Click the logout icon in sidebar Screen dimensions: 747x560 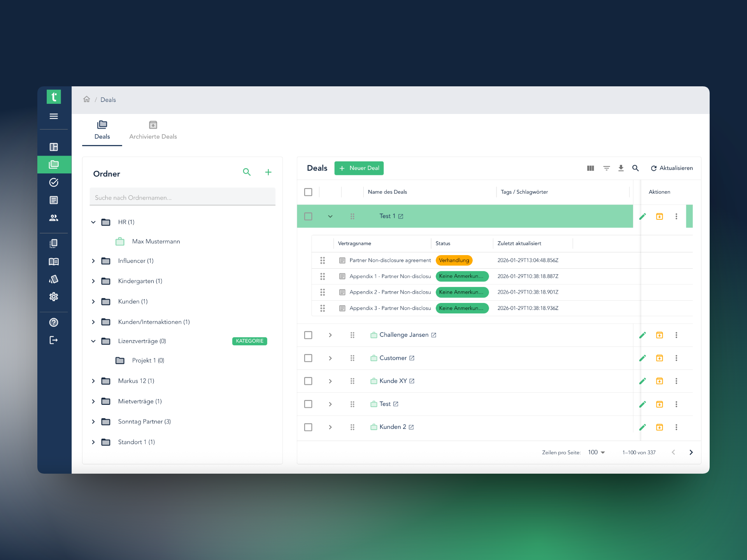[54, 340]
